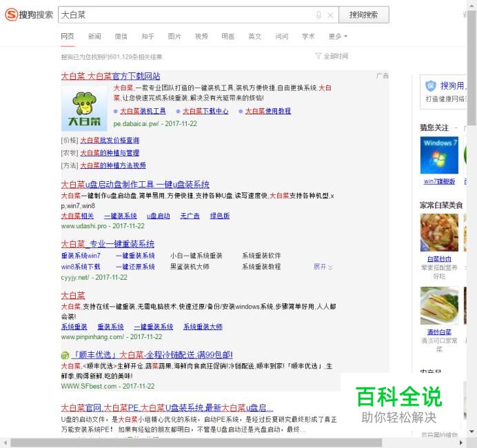This screenshot has width=477, height=448.
Task: Clear the search box with X icon
Action: click(330, 15)
